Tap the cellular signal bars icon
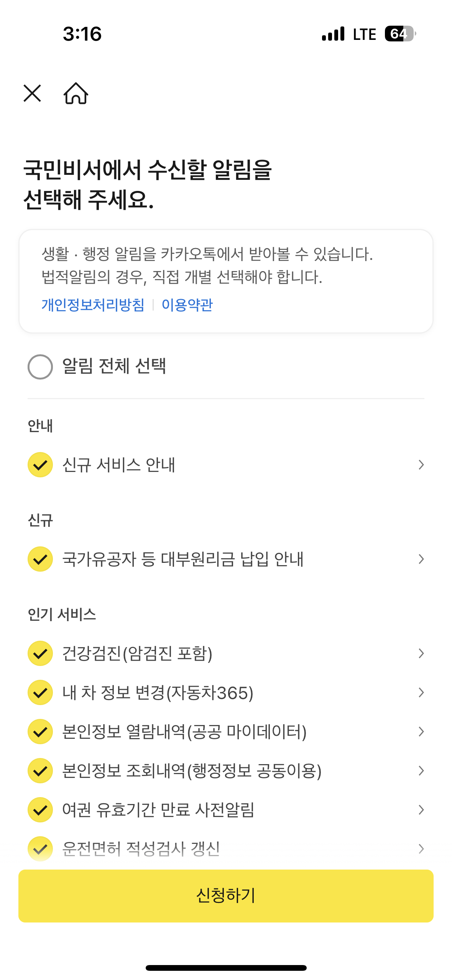 click(x=333, y=34)
